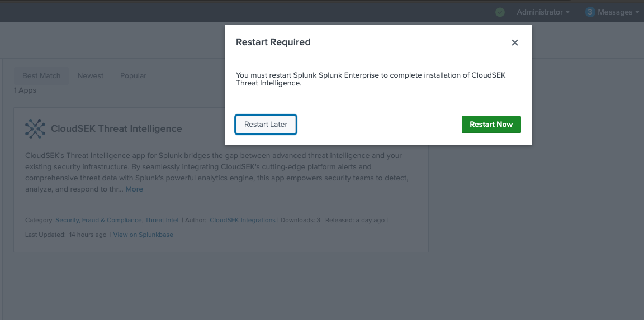
Task: Switch to the Popular sorting tab
Action: point(133,76)
